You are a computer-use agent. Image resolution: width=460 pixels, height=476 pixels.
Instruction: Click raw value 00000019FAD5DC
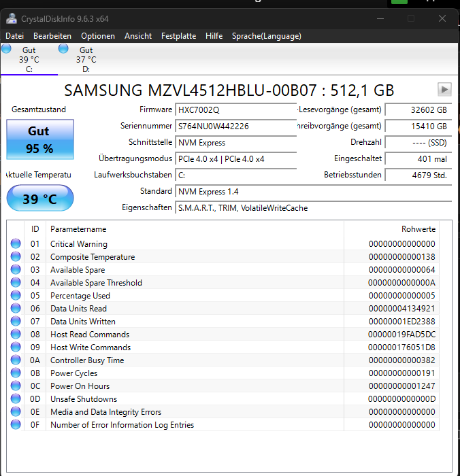[401, 335]
